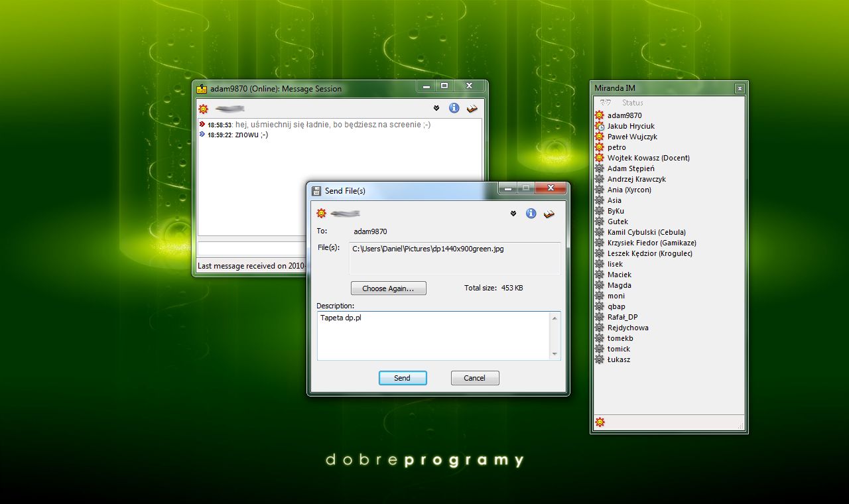The height and width of the screenshot is (504, 849).
Task: Click the status icon at Miranda IM bottom bar
Action: click(600, 422)
